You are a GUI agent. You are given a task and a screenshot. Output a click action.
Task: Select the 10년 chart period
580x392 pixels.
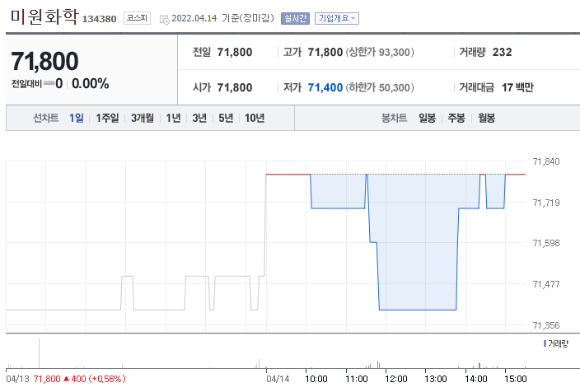(x=255, y=118)
